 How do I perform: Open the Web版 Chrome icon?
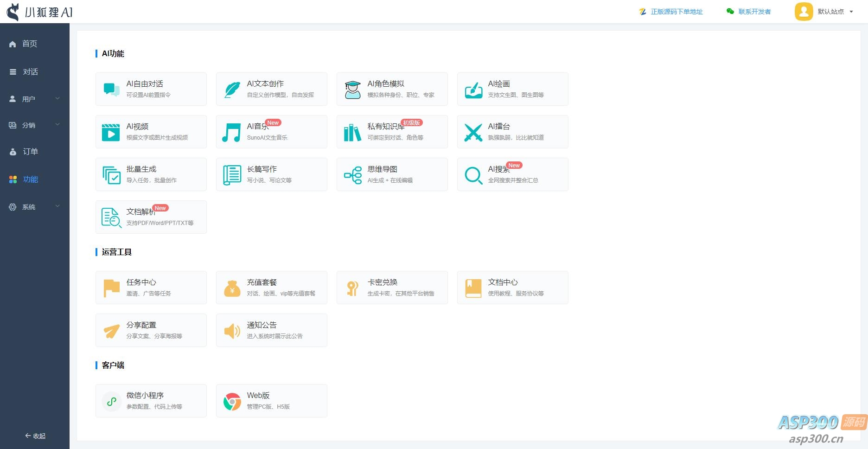pos(231,401)
